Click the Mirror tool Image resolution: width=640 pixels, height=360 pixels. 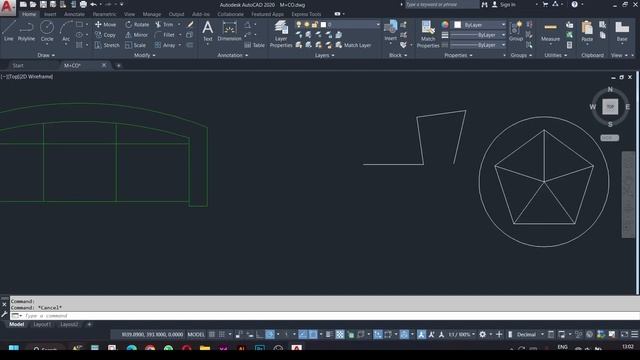[x=137, y=35]
